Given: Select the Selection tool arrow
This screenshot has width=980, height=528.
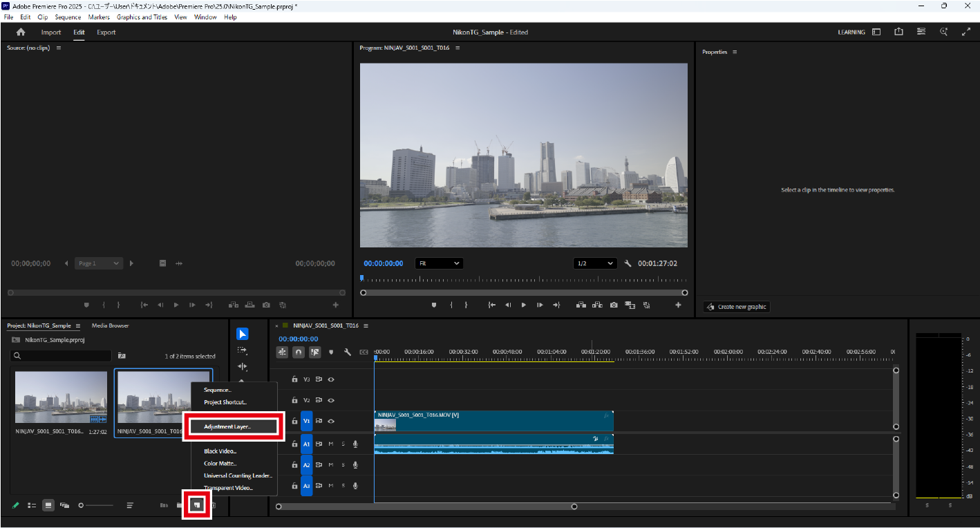Looking at the screenshot, I should [243, 334].
